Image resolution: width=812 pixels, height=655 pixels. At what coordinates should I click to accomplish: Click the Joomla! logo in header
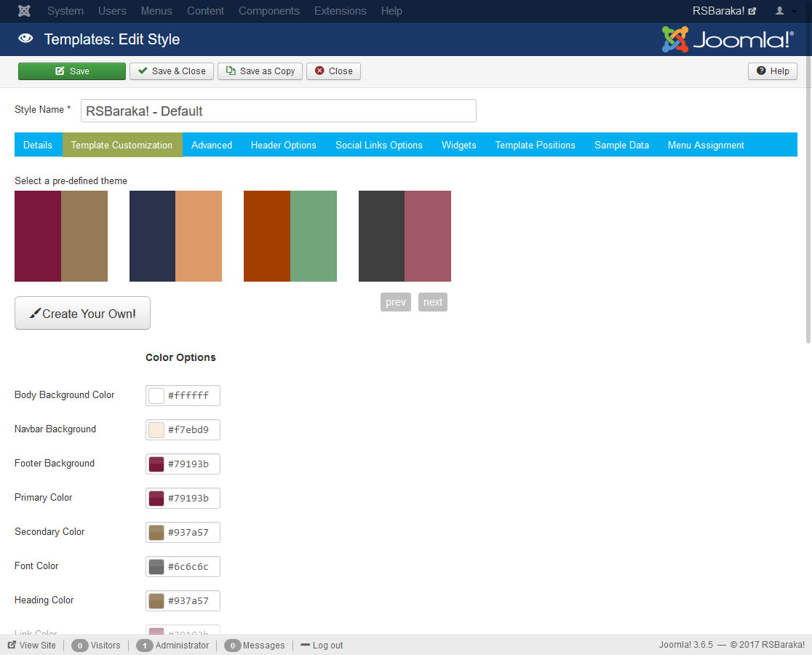[728, 39]
